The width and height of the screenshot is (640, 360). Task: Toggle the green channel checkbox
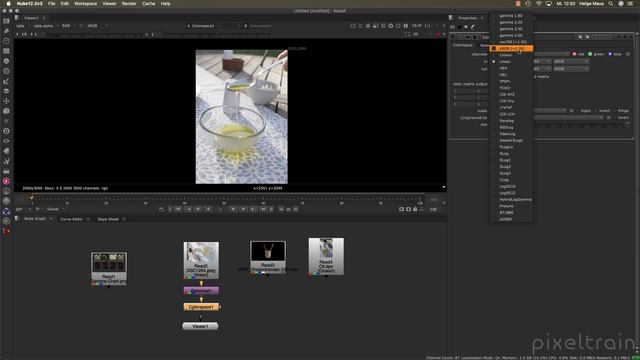(590, 54)
